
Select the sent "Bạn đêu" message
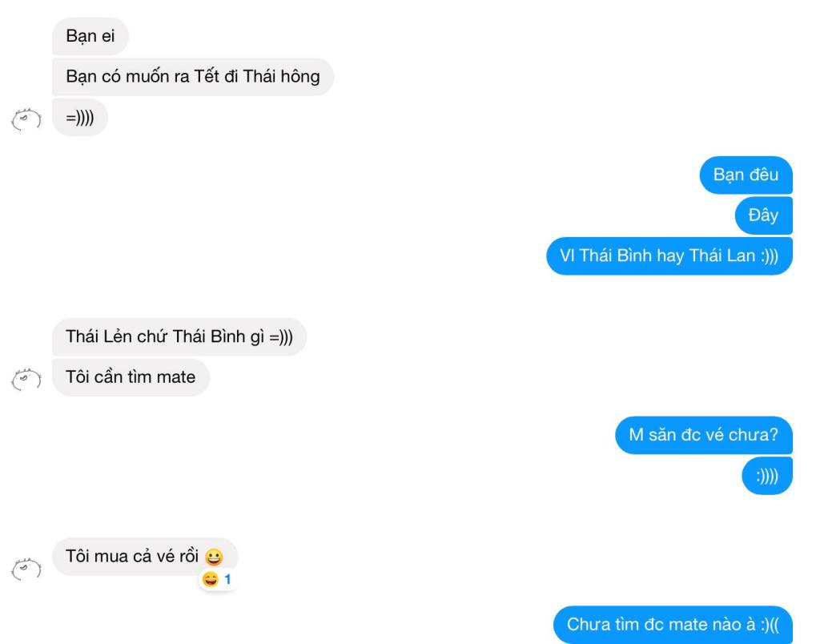pyautogui.click(x=746, y=175)
